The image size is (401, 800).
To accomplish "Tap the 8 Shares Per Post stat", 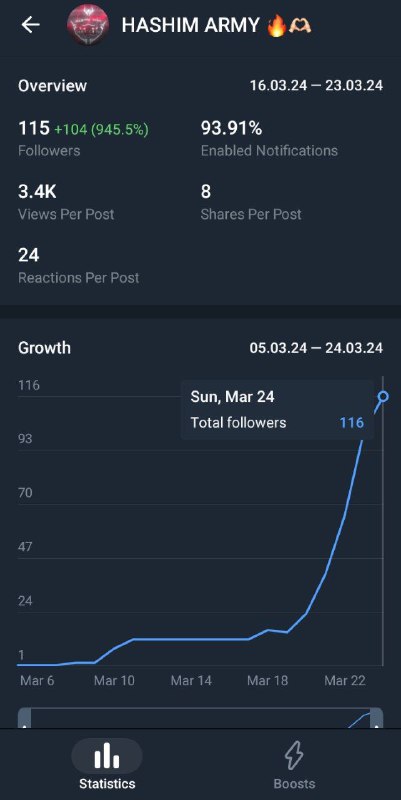I will [250, 202].
